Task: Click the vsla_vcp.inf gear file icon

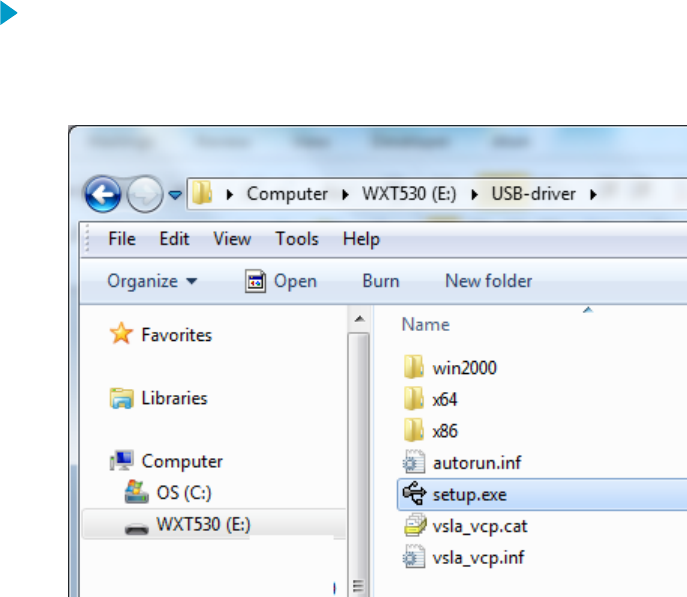Action: pos(414,556)
